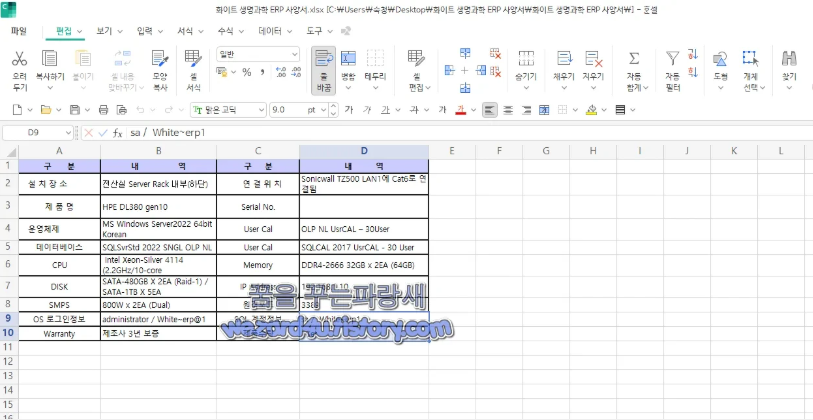This screenshot has width=813, height=420.
Task: Open the Name Box dropdown arrow
Action: [x=69, y=132]
